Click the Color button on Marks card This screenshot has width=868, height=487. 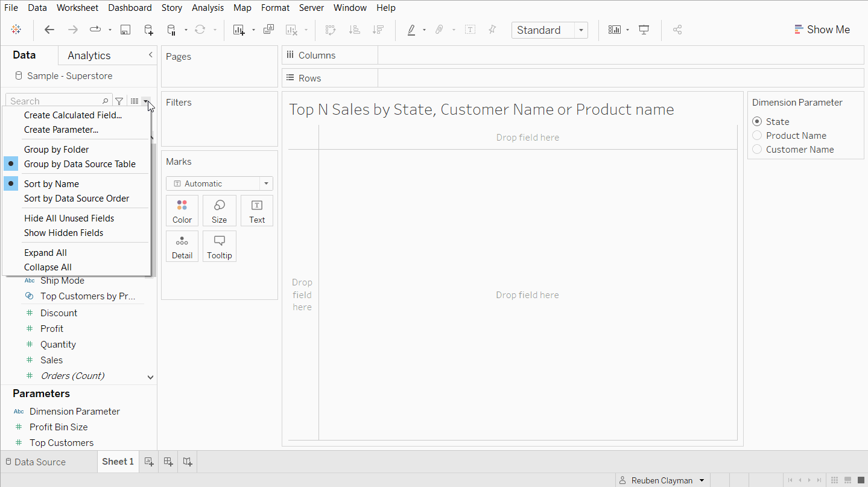182,211
